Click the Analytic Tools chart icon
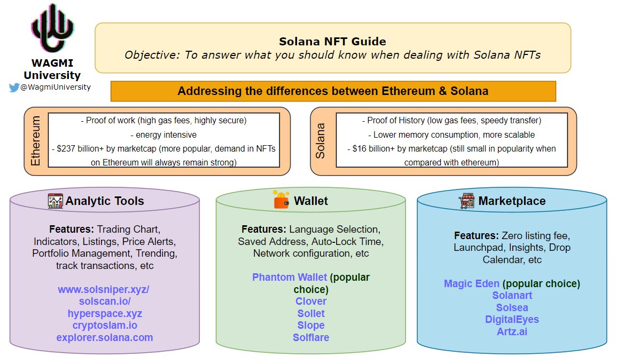617x364 pixels. [56, 201]
